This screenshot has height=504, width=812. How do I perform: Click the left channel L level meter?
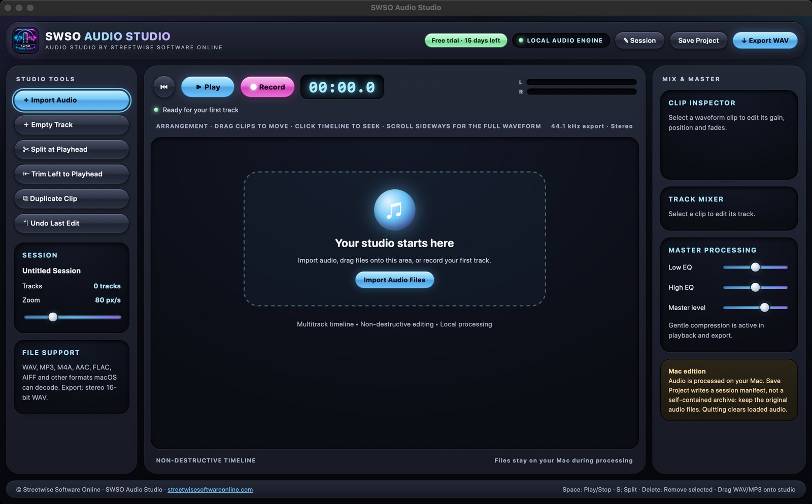click(x=581, y=82)
